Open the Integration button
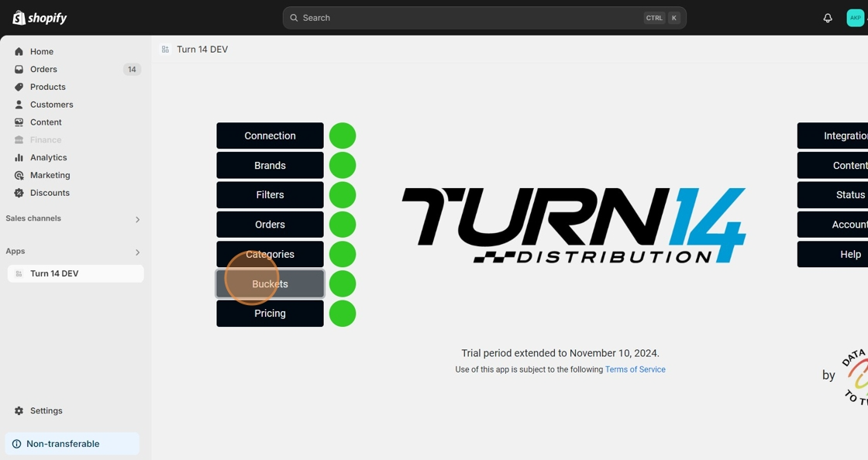 pos(832,136)
